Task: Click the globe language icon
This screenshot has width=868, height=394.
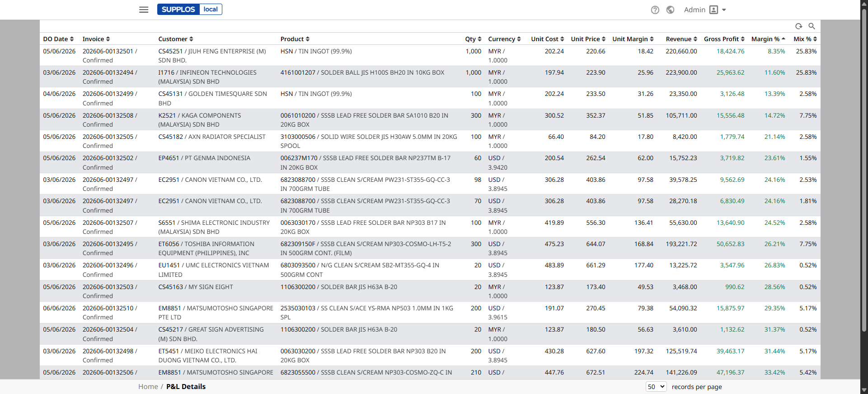Action: [670, 10]
